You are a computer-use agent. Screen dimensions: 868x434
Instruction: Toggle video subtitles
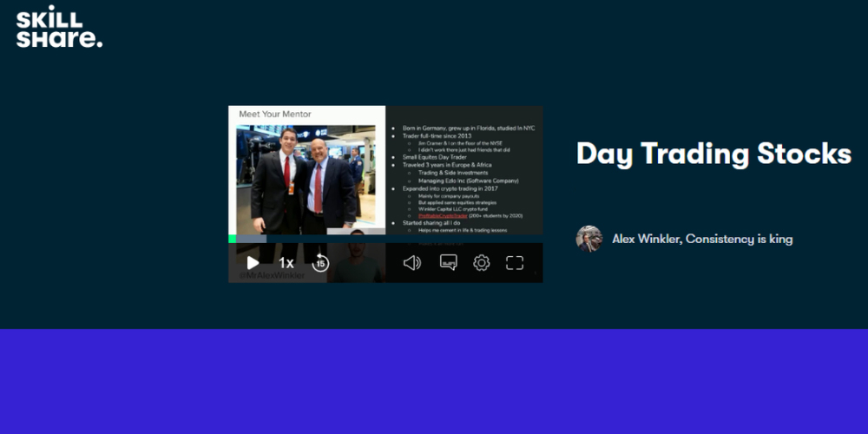coord(449,262)
